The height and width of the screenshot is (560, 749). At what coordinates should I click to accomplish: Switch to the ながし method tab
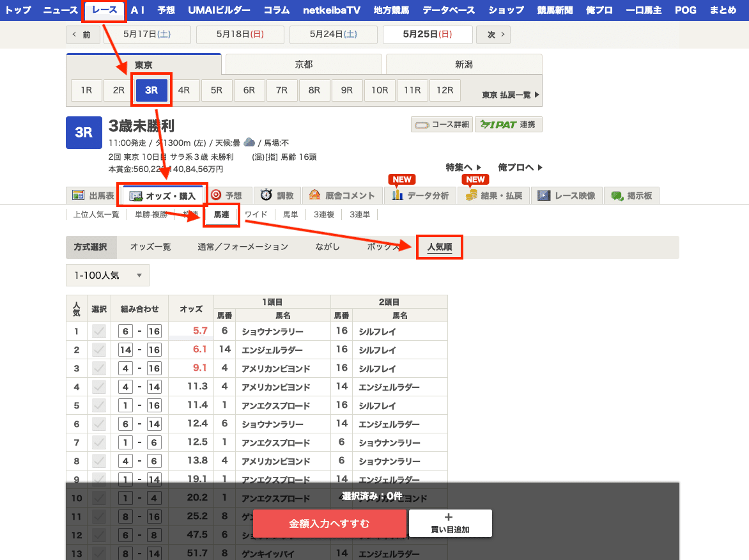pos(327,247)
